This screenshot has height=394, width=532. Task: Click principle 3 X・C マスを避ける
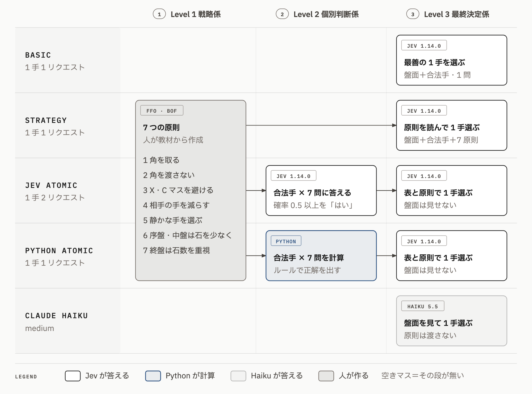(178, 190)
